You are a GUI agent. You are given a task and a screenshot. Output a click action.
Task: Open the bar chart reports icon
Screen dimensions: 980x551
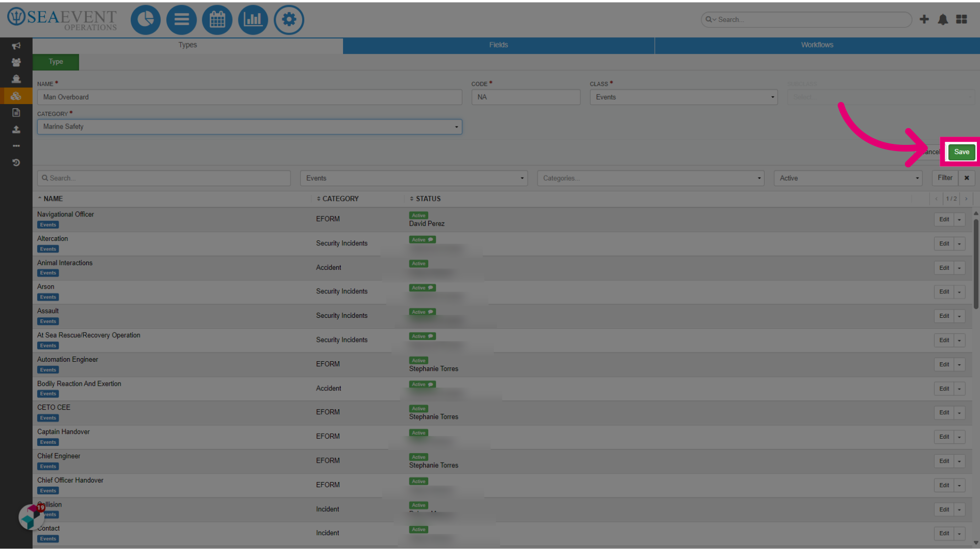[x=253, y=20]
